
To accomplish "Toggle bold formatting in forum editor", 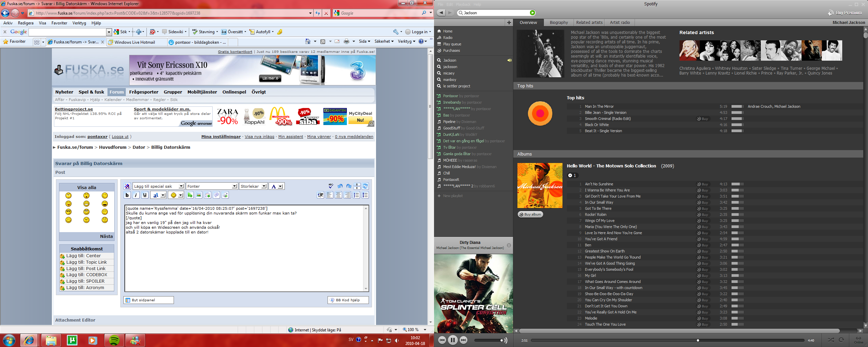I will [x=127, y=195].
